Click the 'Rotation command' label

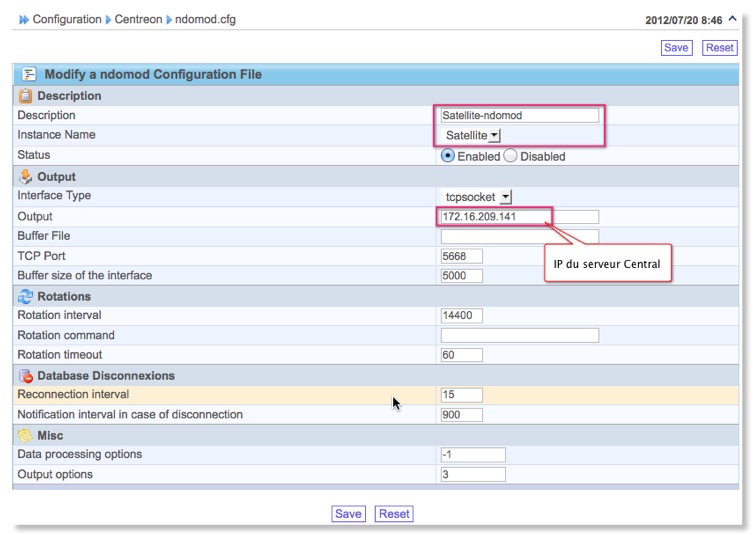coord(66,335)
